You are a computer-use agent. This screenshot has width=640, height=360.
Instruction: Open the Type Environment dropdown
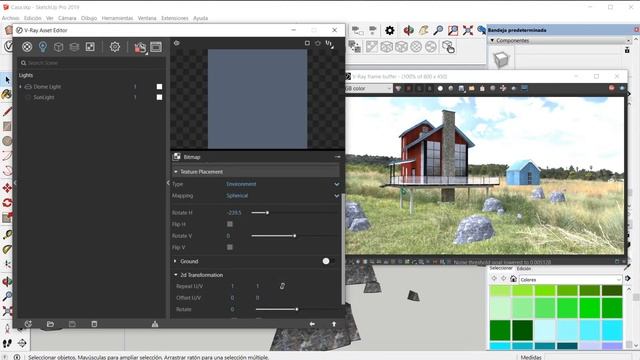click(282, 184)
